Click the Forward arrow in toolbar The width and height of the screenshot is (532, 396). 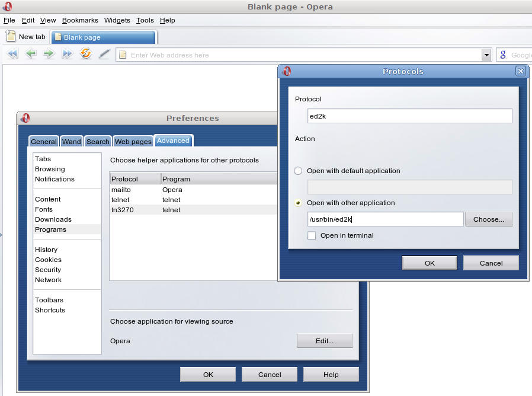tap(49, 54)
